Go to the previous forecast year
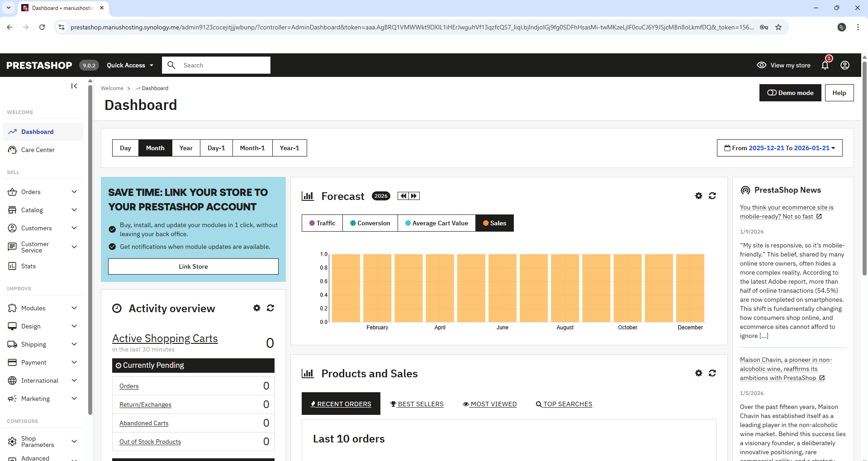The width and height of the screenshot is (868, 461). 403,196
